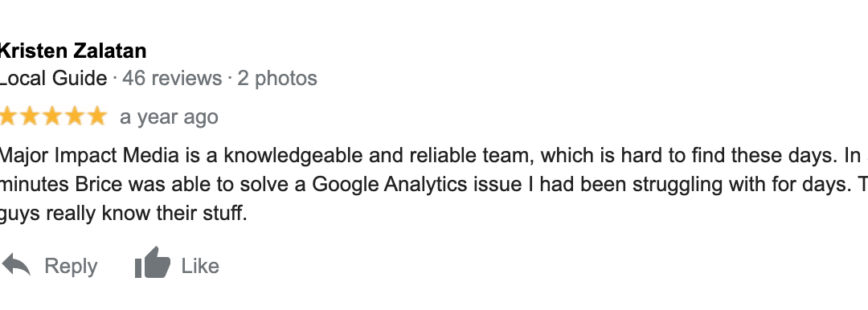Click the 'a year ago' timestamp
This screenshot has width=868, height=310.
[x=169, y=117]
